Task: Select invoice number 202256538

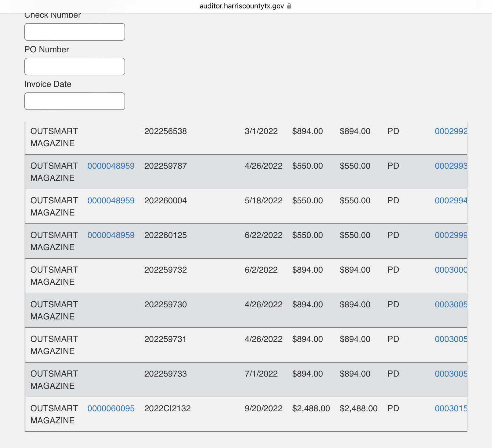Action: click(x=166, y=131)
